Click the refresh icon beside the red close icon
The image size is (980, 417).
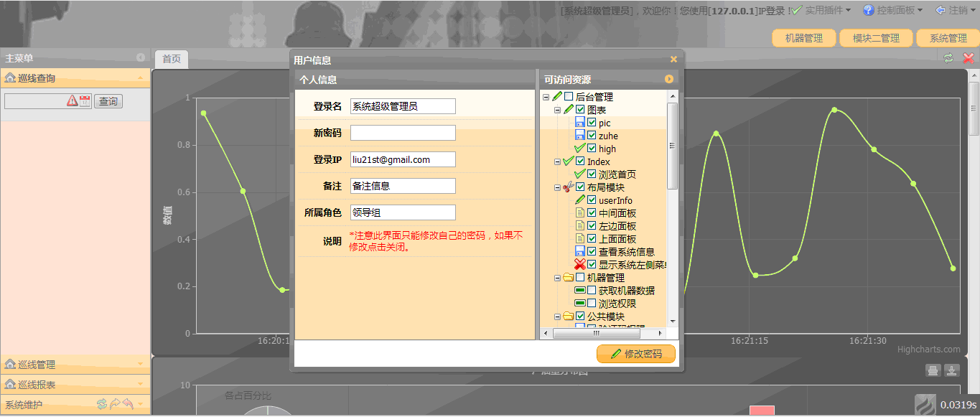click(x=948, y=58)
